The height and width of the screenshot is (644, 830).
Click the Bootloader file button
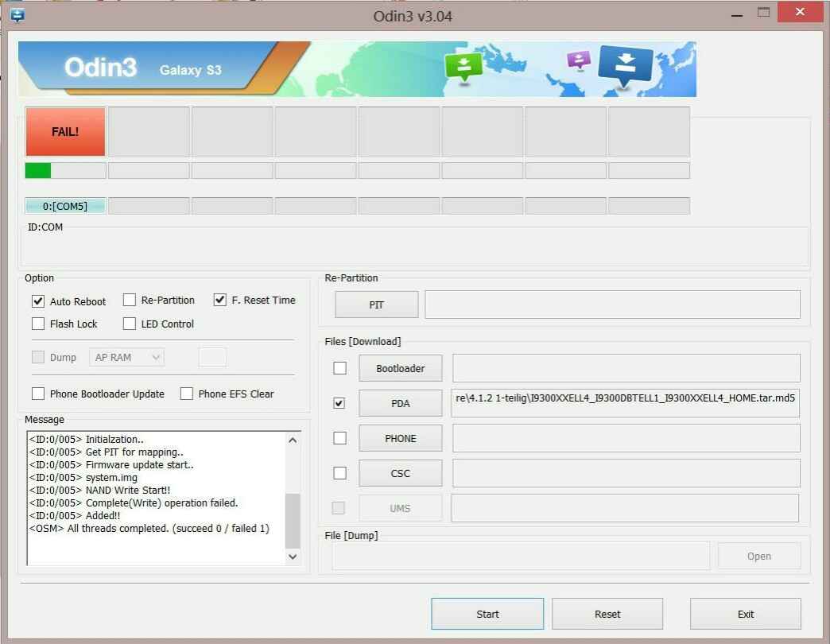point(400,368)
